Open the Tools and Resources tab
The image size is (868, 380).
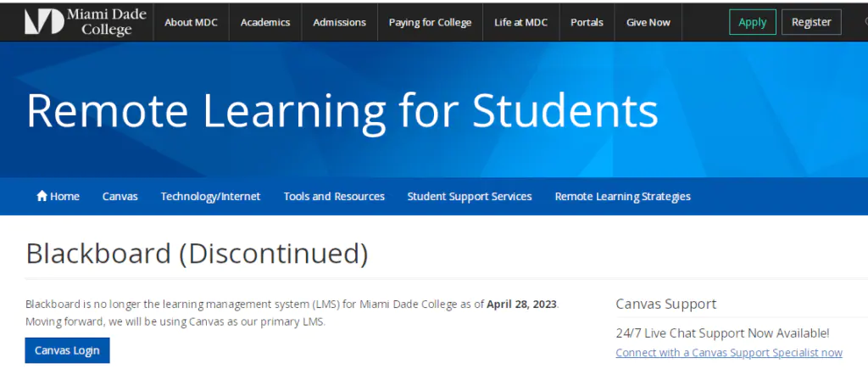334,196
